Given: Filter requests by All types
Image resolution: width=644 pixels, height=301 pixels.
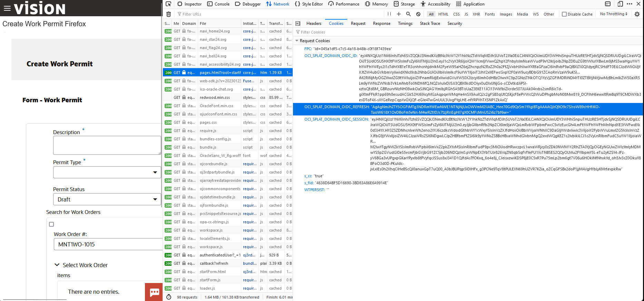Looking at the screenshot, I should coord(431,14).
